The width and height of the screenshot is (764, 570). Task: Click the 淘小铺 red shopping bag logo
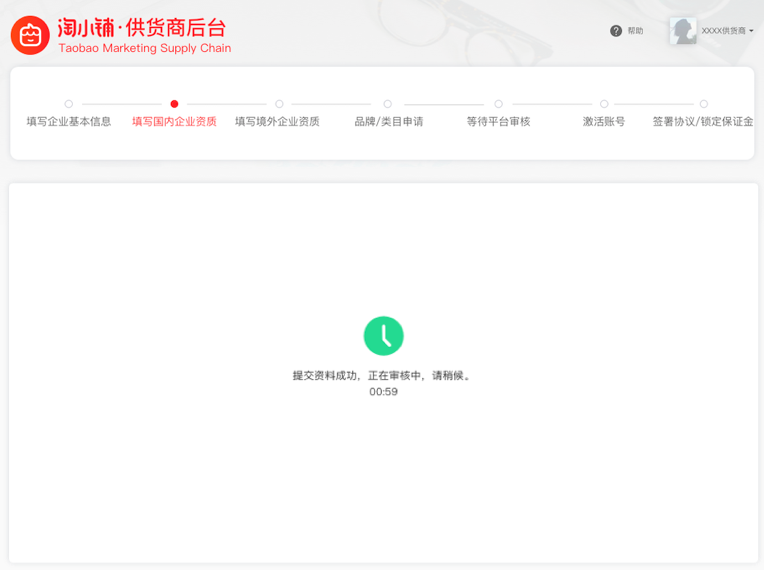pos(30,35)
